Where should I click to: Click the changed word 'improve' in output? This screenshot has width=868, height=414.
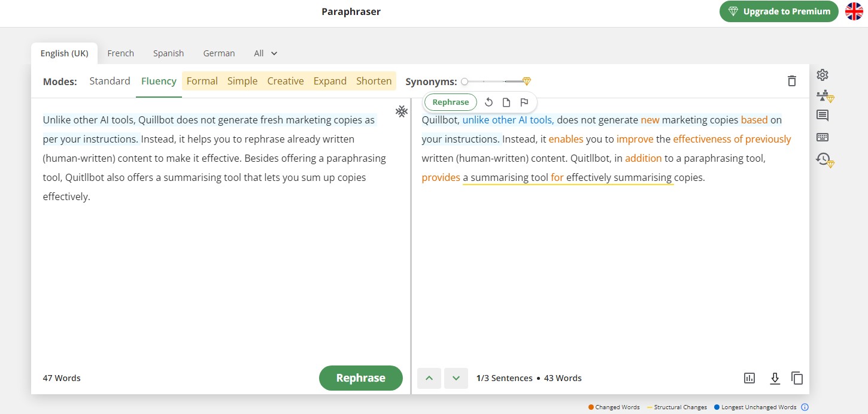point(635,139)
